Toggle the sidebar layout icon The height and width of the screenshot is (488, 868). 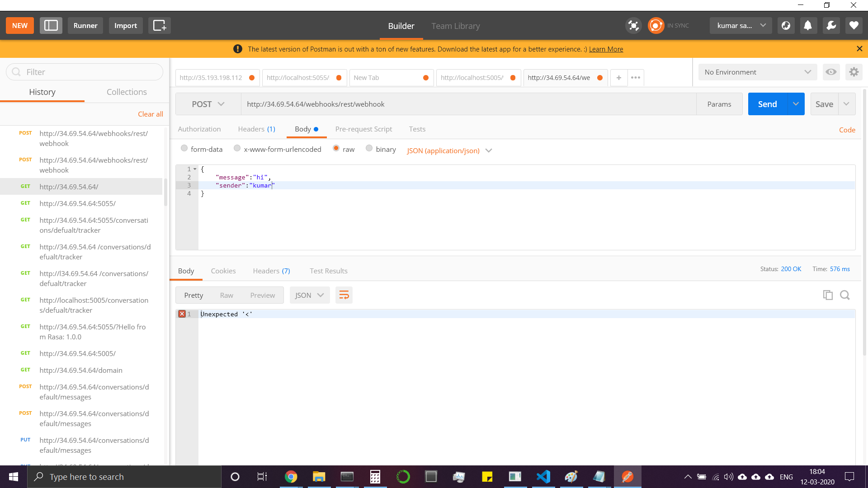point(51,26)
